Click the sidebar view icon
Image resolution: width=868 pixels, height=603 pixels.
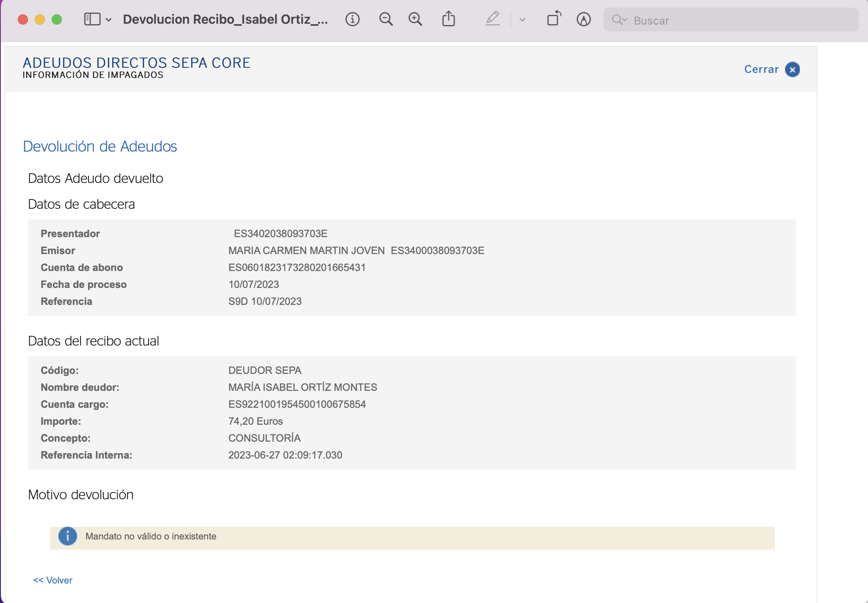coord(92,19)
